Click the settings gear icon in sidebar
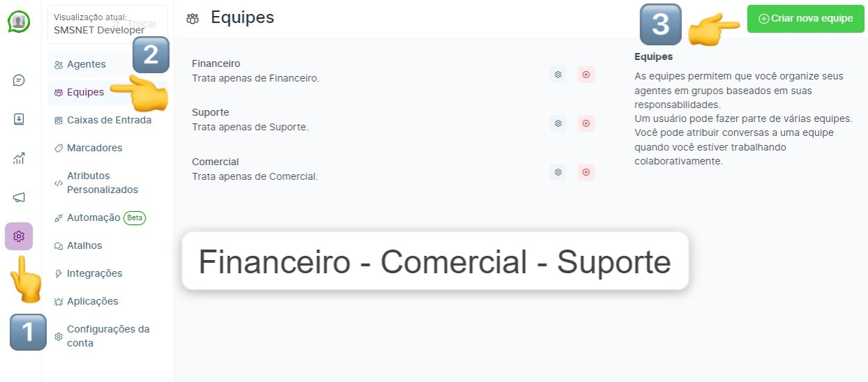 (19, 236)
